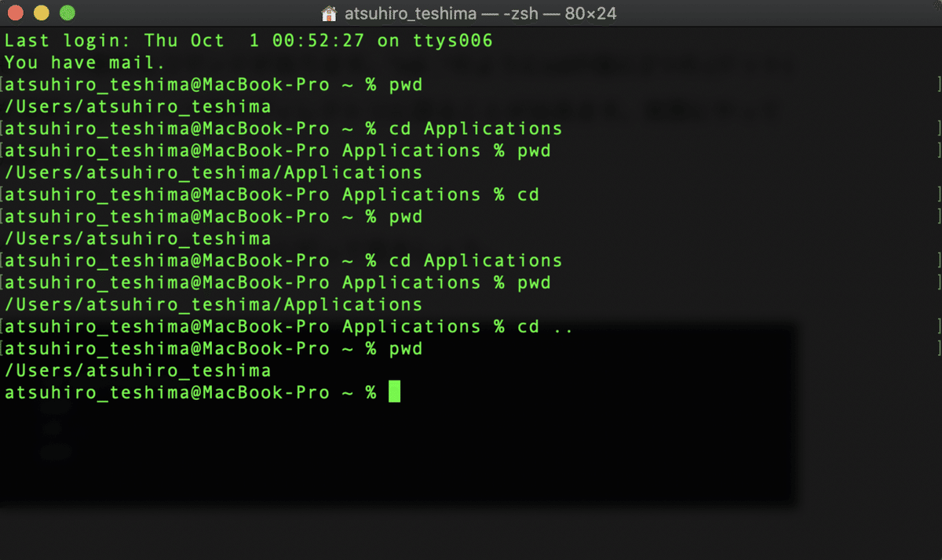
Task: Click the last "/Users/atsuhiro_teshima" output line
Action: point(137,370)
